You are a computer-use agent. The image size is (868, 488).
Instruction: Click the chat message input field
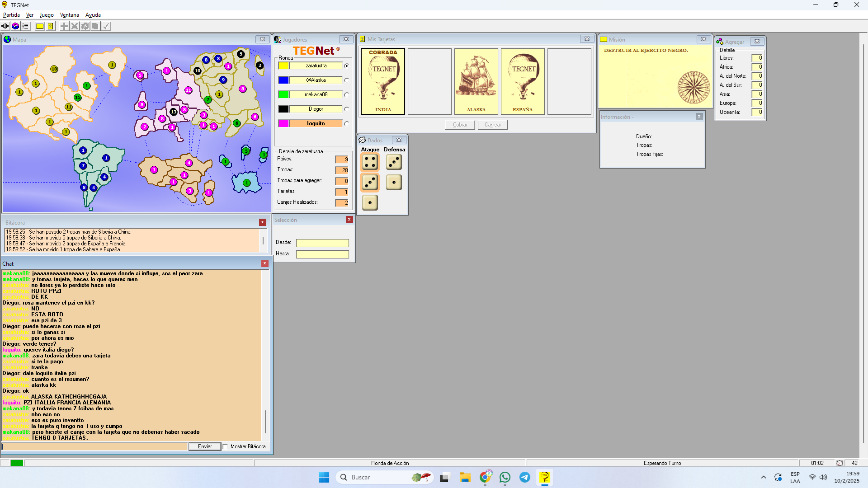pos(94,446)
